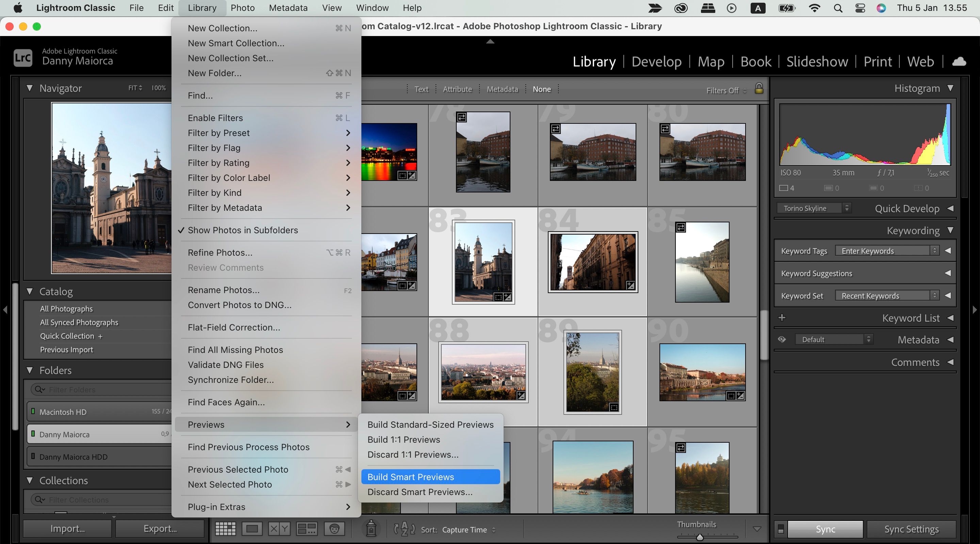This screenshot has height=544, width=980.
Task: Toggle the eye icon next to Default preset
Action: [782, 339]
